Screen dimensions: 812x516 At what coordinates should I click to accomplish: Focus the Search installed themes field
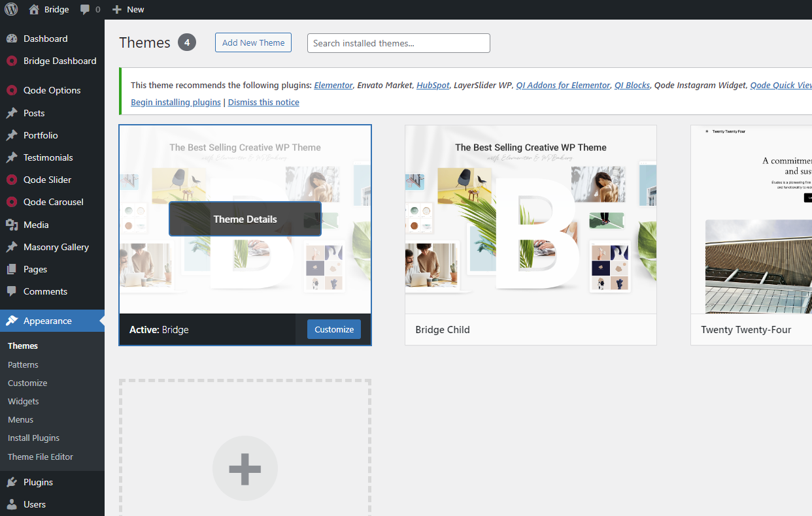[x=399, y=43]
